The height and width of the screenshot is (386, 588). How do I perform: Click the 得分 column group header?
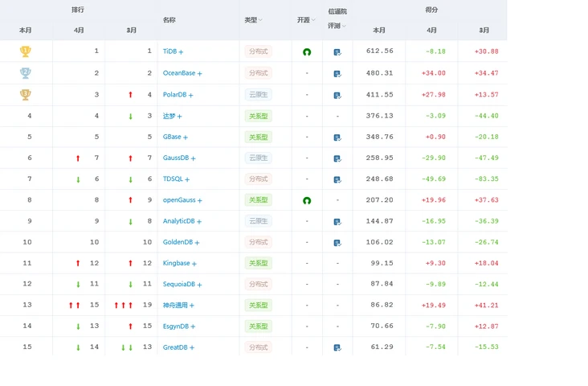click(431, 10)
